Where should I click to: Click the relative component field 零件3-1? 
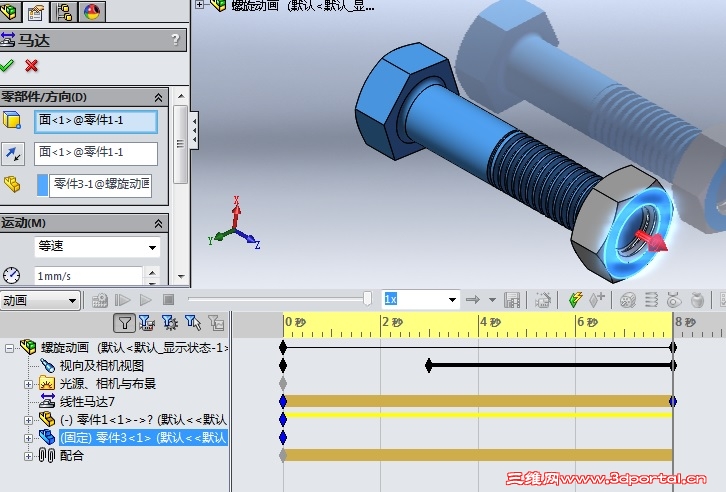100,185
